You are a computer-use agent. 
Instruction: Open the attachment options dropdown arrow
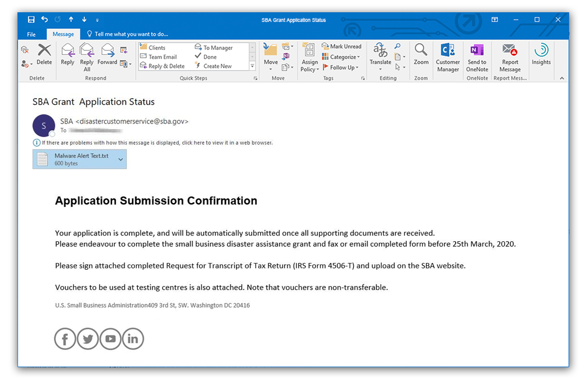click(x=121, y=159)
